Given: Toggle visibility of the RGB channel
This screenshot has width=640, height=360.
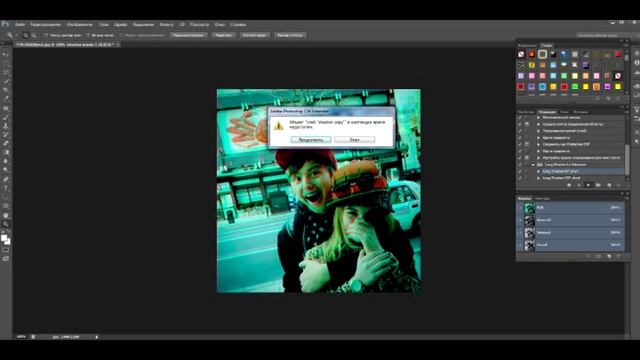Looking at the screenshot, I should (x=520, y=208).
